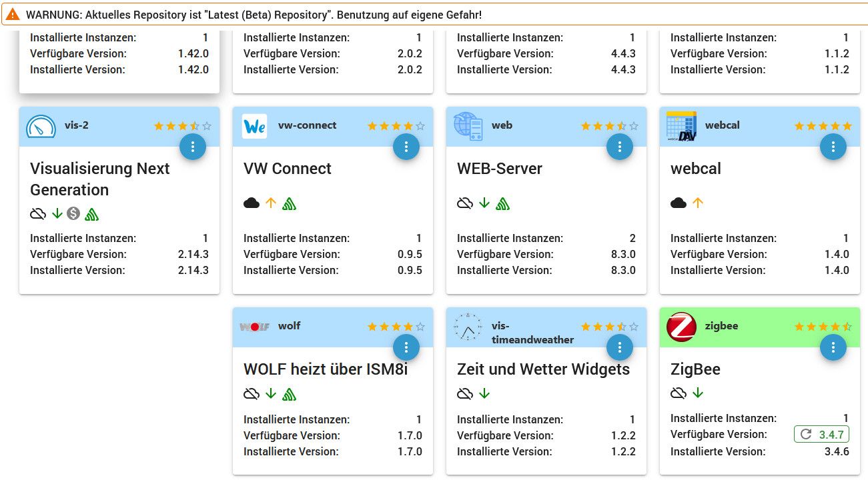Screen dimensions: 868x484
Task: Click the dollar license icon on vis-2
Action: click(73, 213)
